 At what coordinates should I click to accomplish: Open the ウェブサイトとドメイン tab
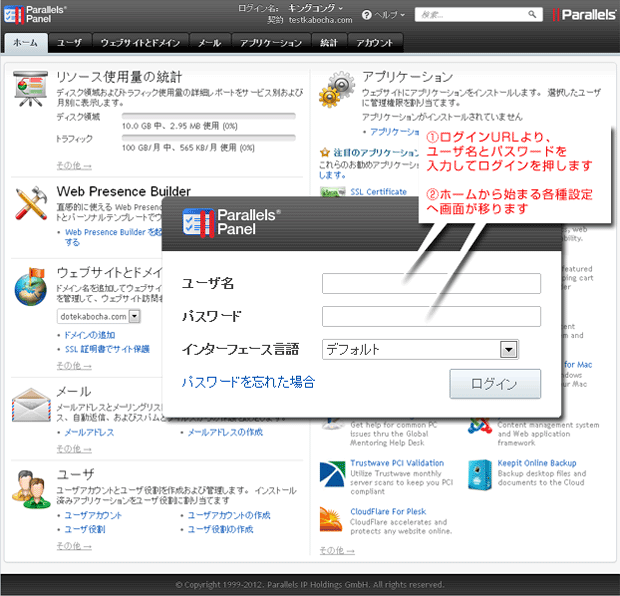140,43
